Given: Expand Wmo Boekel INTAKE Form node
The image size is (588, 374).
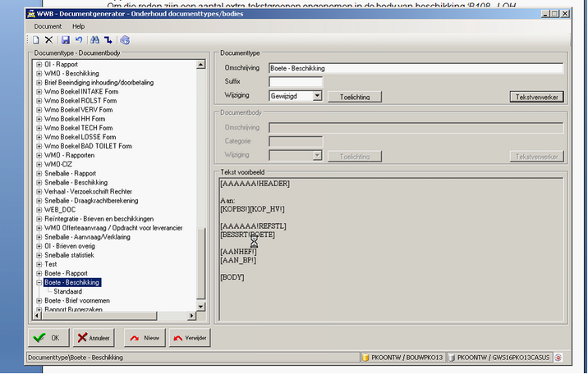Looking at the screenshot, I should click(x=39, y=92).
